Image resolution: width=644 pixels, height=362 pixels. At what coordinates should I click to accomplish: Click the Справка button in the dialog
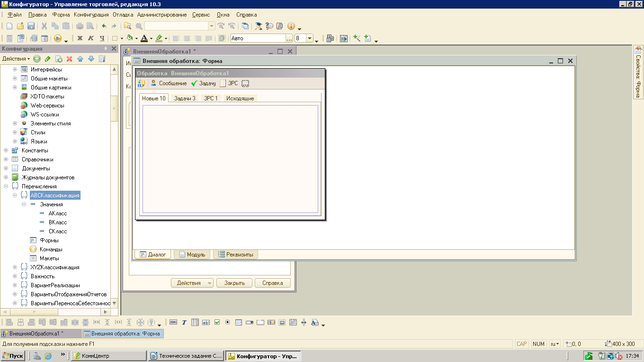point(272,283)
